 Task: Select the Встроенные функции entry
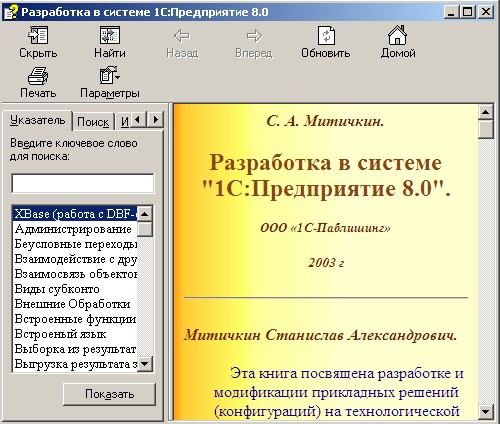click(75, 319)
